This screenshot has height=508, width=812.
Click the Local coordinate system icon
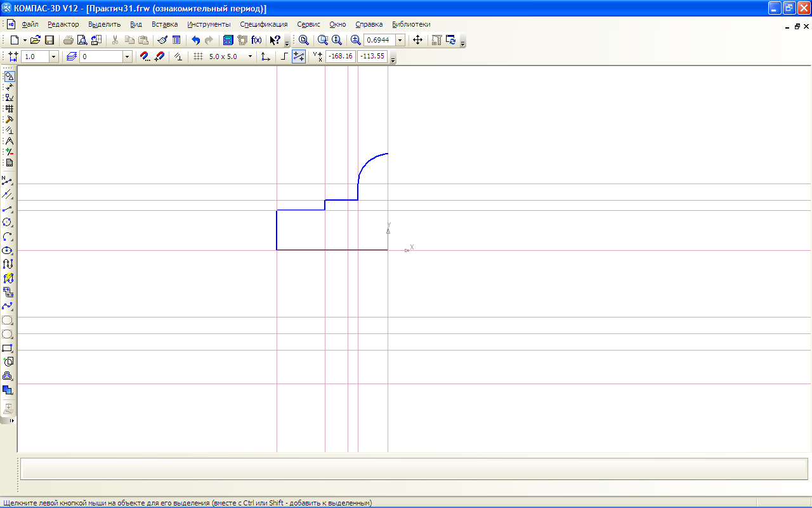(265, 57)
